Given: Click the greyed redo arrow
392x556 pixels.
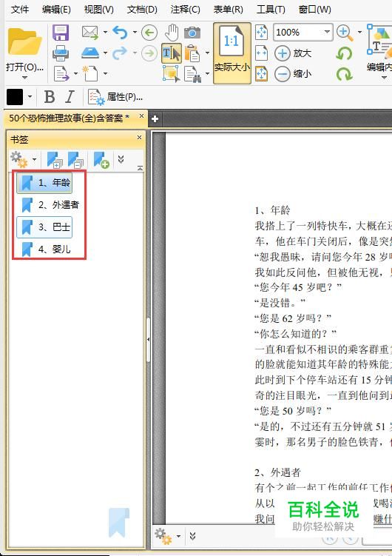Looking at the screenshot, I should click(x=120, y=53).
